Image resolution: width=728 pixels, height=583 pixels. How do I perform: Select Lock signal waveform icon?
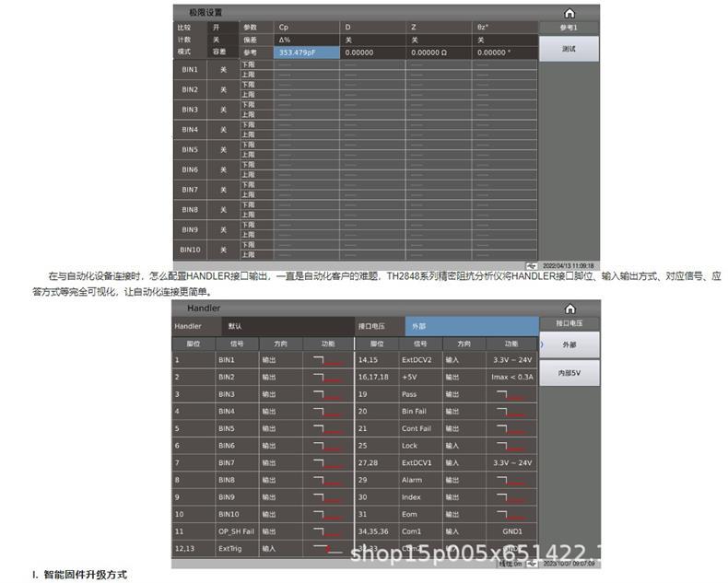511,446
